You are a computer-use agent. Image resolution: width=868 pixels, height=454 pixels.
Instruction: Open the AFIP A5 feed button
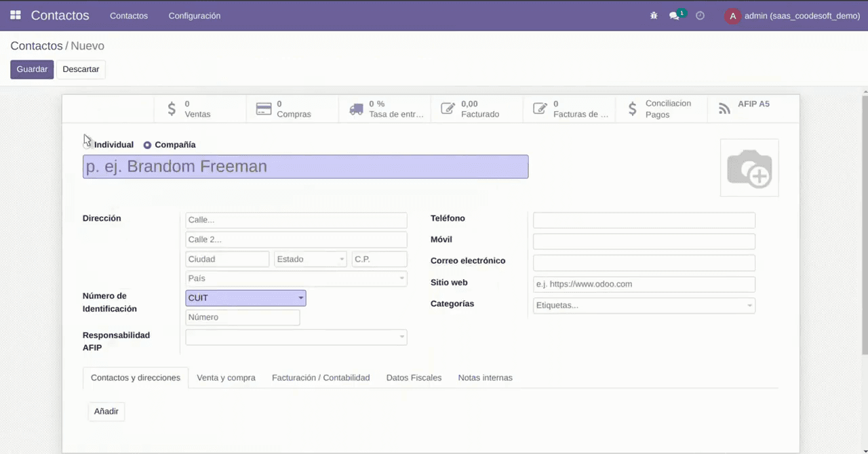[753, 109]
